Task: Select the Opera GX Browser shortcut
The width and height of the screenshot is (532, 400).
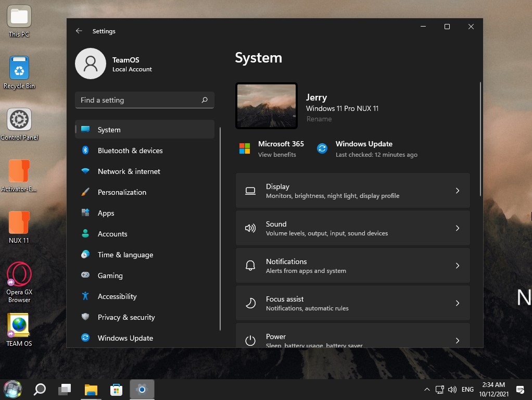Action: pyautogui.click(x=19, y=282)
